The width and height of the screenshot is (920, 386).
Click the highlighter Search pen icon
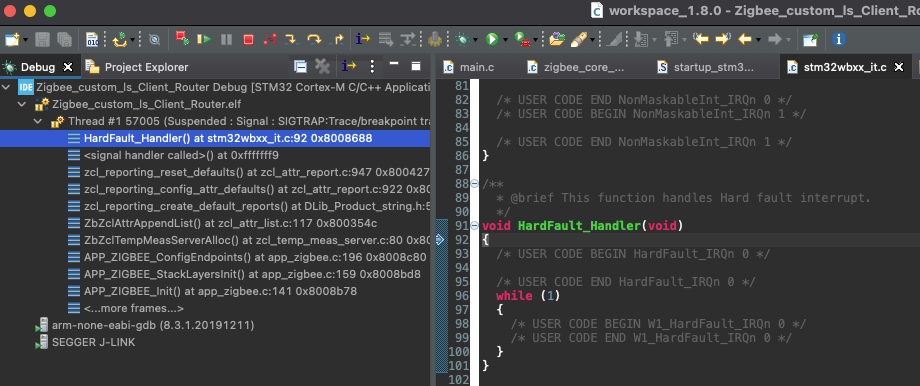click(579, 39)
